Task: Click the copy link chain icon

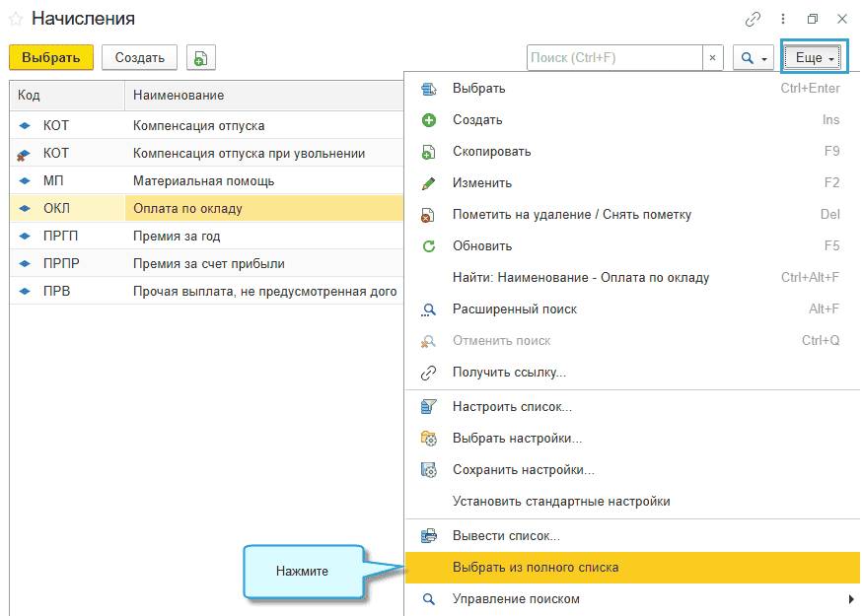Action: tap(754, 19)
